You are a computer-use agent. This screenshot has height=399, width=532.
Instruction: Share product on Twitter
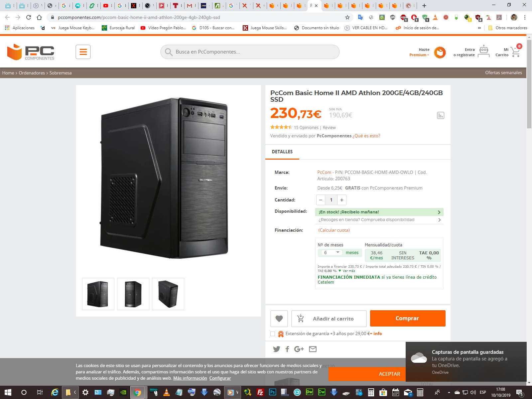point(276,349)
